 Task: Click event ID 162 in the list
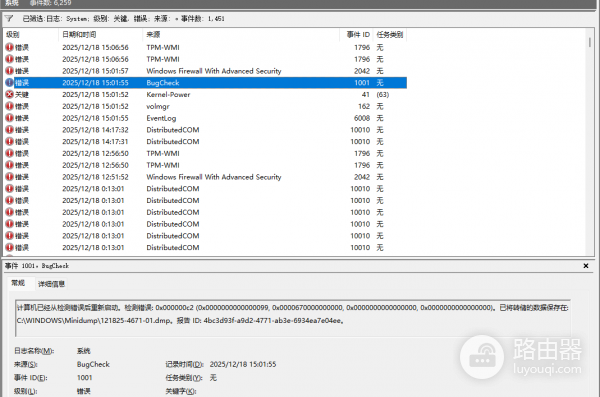[x=364, y=106]
